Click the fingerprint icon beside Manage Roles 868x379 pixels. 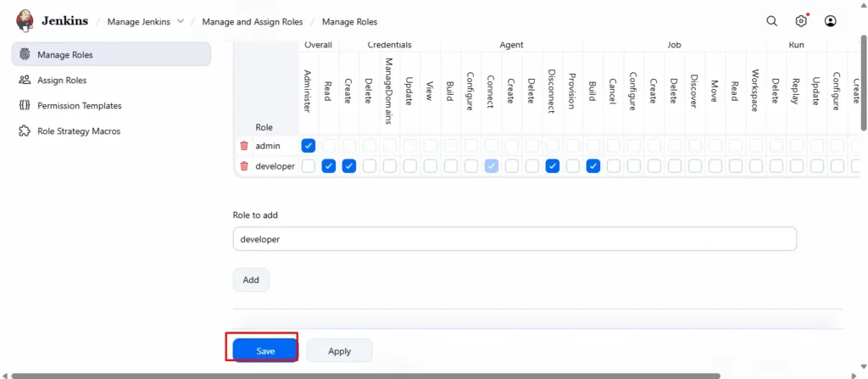tap(24, 55)
